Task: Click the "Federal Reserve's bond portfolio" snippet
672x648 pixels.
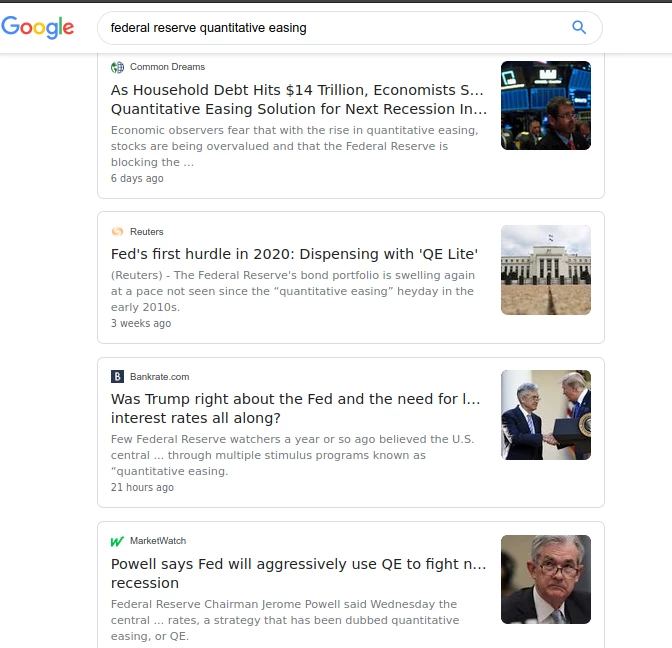Action: [x=293, y=291]
